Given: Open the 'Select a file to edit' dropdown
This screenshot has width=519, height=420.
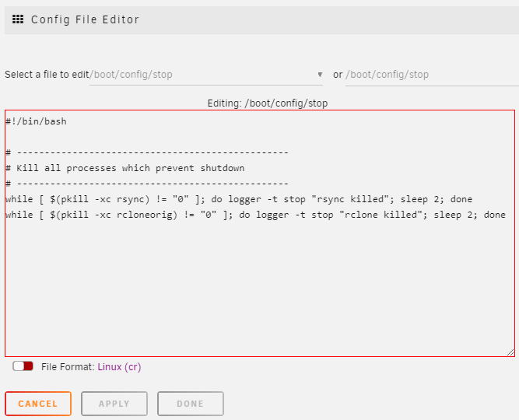Looking at the screenshot, I should tap(206, 75).
